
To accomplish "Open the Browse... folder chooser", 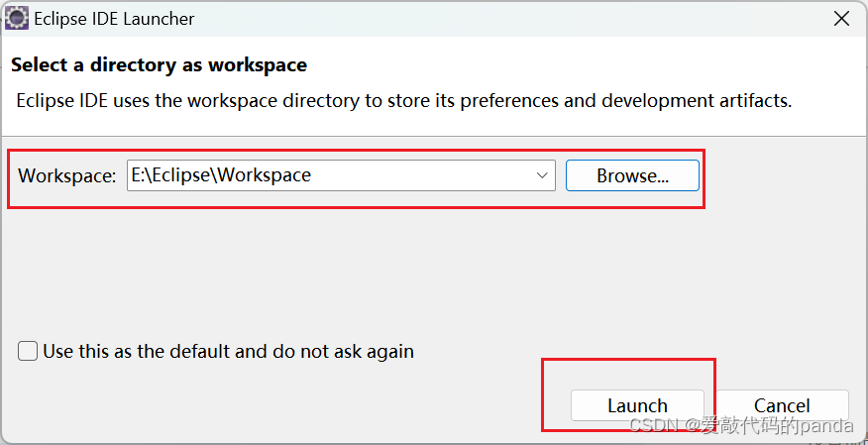I will tap(632, 175).
